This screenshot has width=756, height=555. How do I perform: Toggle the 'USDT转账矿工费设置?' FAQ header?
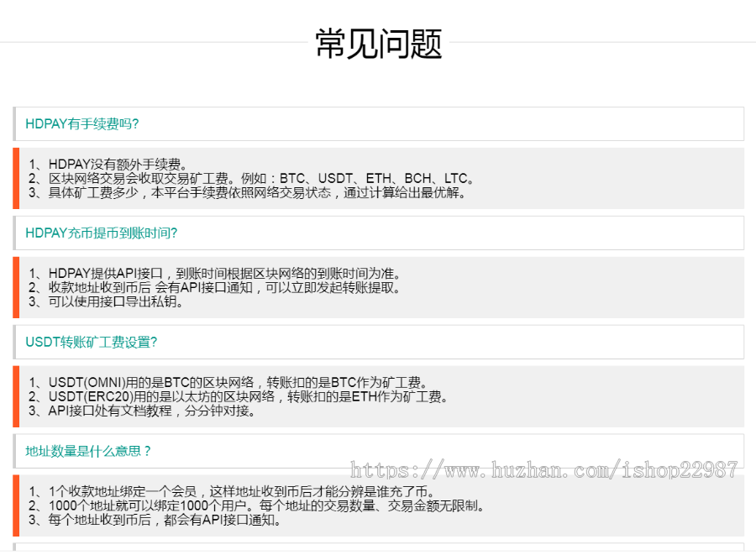379,342
